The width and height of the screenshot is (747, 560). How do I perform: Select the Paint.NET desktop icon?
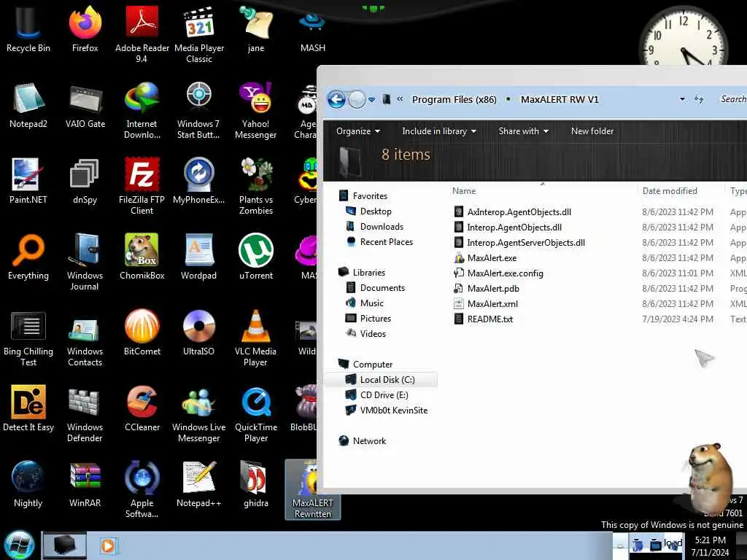[28, 181]
